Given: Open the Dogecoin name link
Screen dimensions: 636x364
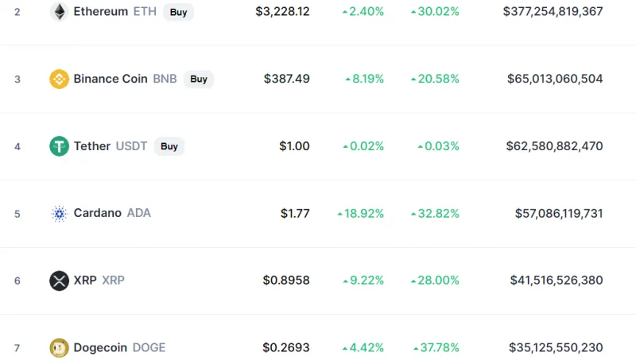Looking at the screenshot, I should 101,347.
